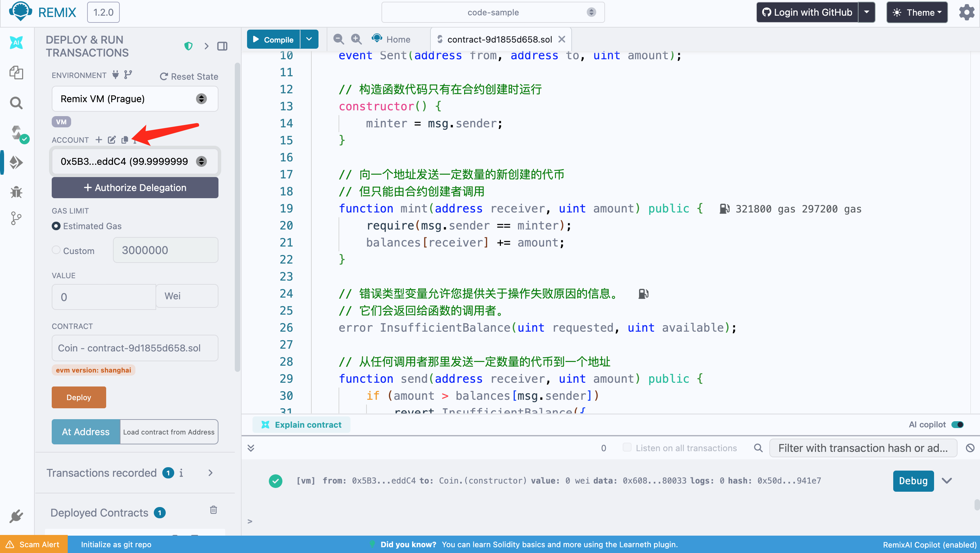Click the orange Deploy button
This screenshot has height=553, width=980.
79,397
